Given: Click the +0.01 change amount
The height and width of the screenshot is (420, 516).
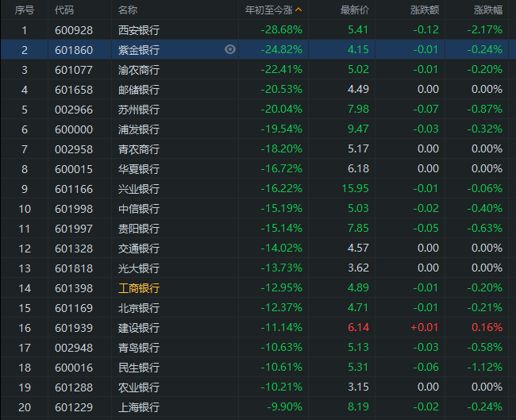Looking at the screenshot, I should click(425, 327).
